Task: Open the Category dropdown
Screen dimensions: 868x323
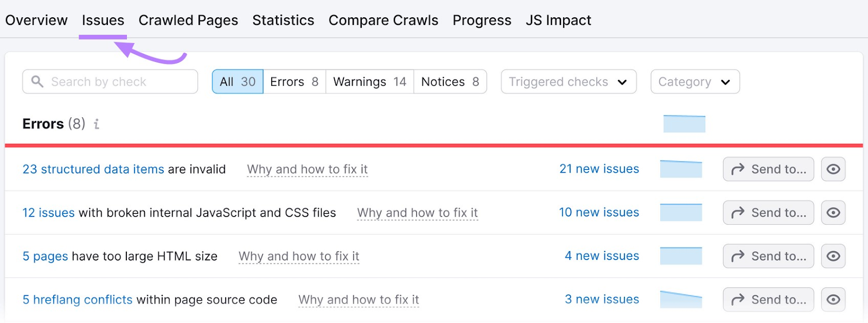Action: tap(694, 81)
